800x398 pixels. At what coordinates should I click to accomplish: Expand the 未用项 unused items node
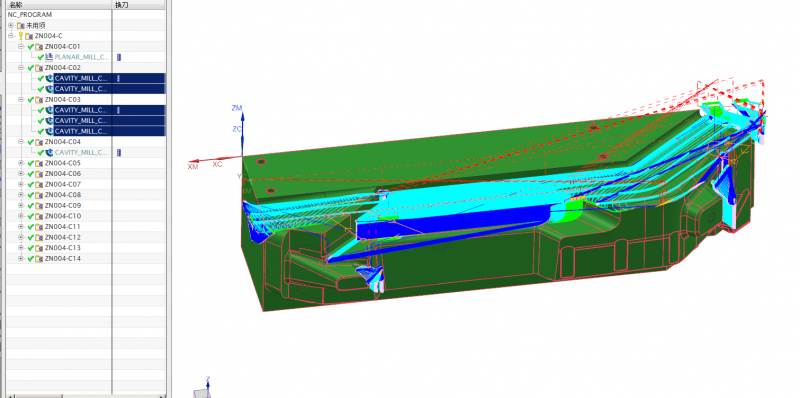[11, 26]
